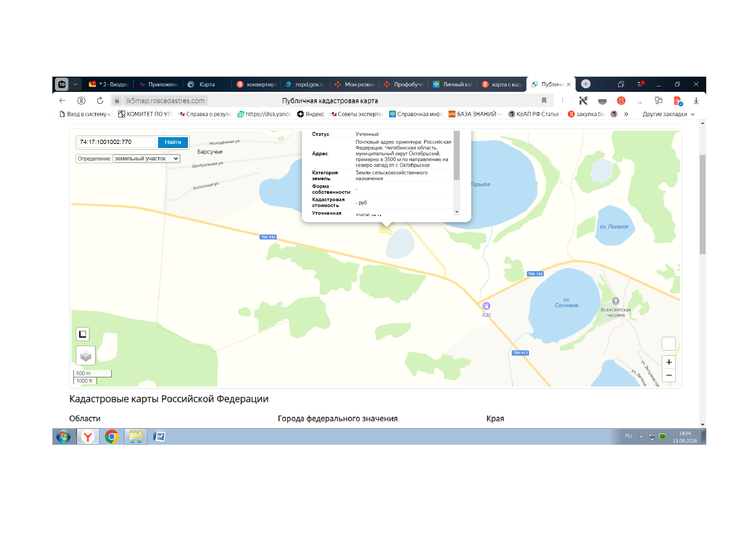
Task: Zoom in with the map plus button
Action: pyautogui.click(x=669, y=362)
